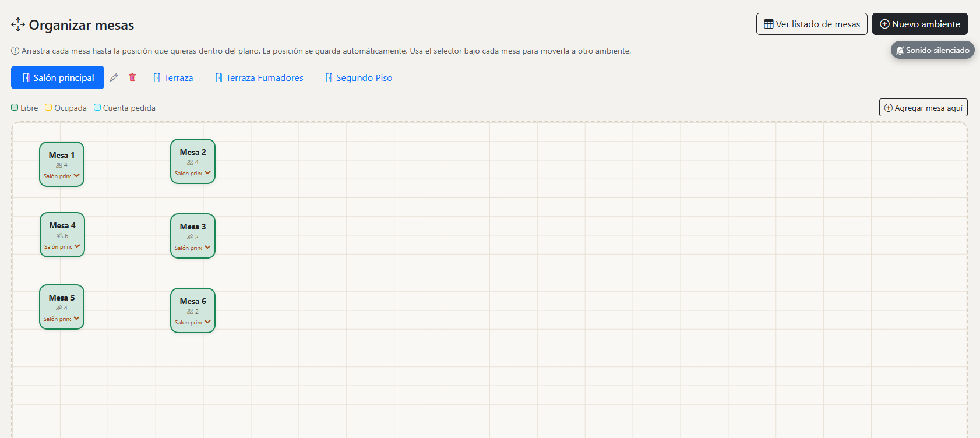The width and height of the screenshot is (980, 438).
Task: Click Agregar mesa aquí button
Action: pyautogui.click(x=923, y=108)
